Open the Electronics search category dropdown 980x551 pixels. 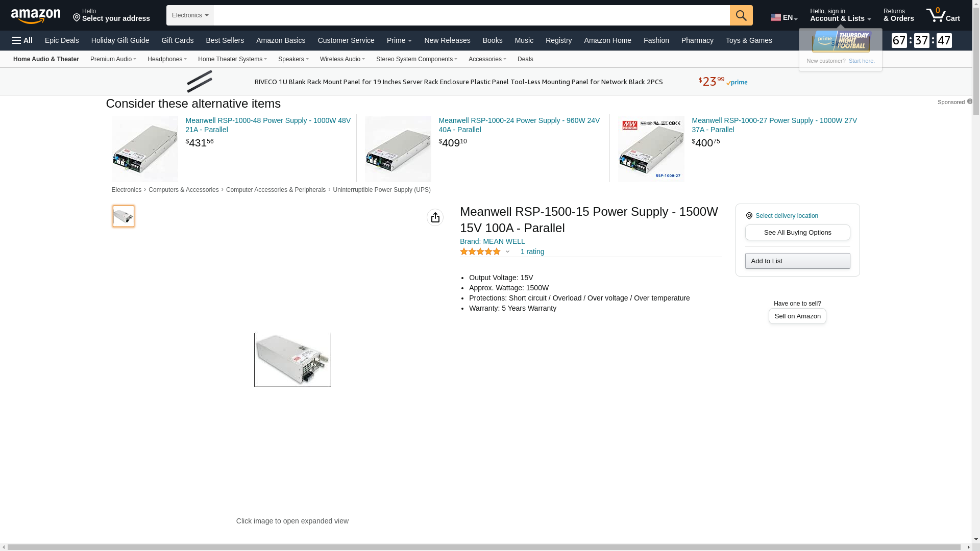(x=190, y=15)
